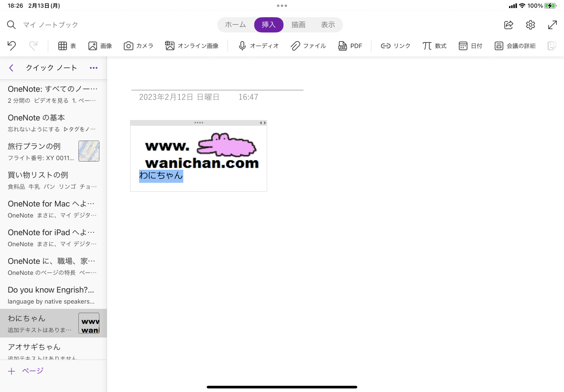564x392 pixels.
Task: Open page 'アオサギちゃん'
Action: [x=53, y=349]
